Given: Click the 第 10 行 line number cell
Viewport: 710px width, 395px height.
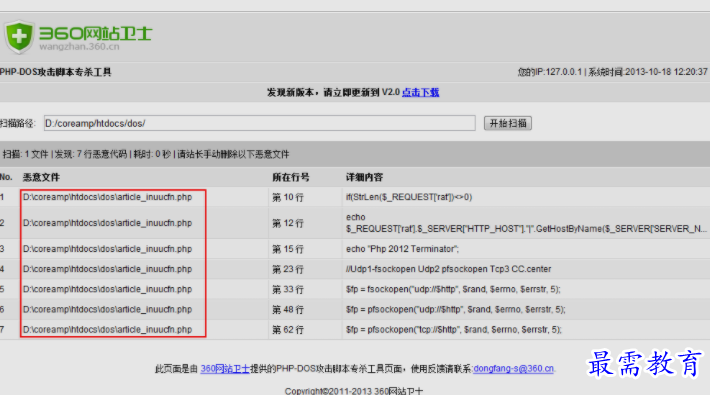Looking at the screenshot, I should coord(288,198).
